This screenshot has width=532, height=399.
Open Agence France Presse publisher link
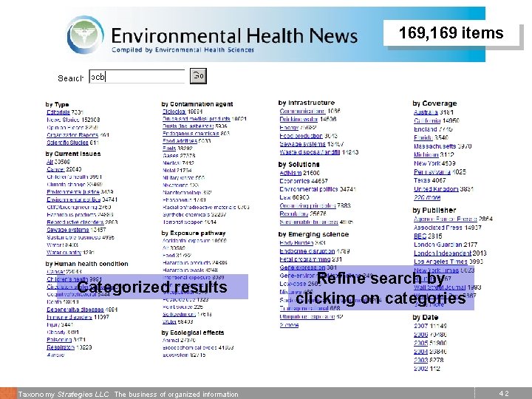coord(445,219)
